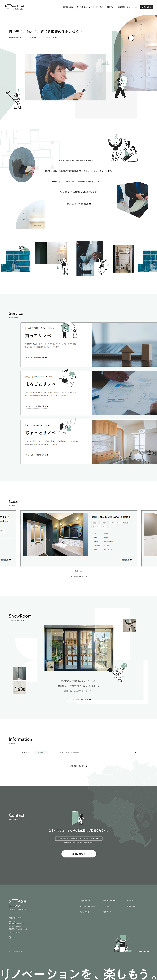The height and width of the screenshot is (980, 157).
Task: Open '物件購入+リノベ' in the top navigation
Action: coord(87,7)
